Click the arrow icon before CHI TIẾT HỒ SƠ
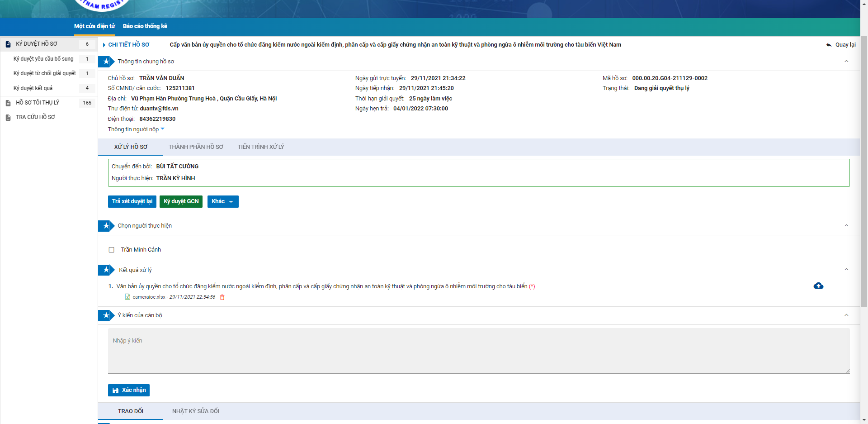This screenshot has width=868, height=424. click(x=104, y=45)
